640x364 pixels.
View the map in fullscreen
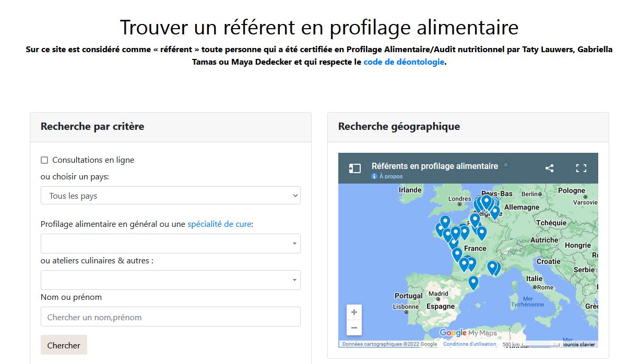pos(581,168)
